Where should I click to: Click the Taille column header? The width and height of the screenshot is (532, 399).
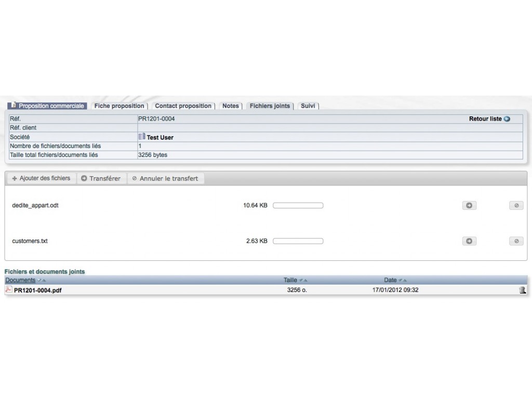pyautogui.click(x=290, y=280)
